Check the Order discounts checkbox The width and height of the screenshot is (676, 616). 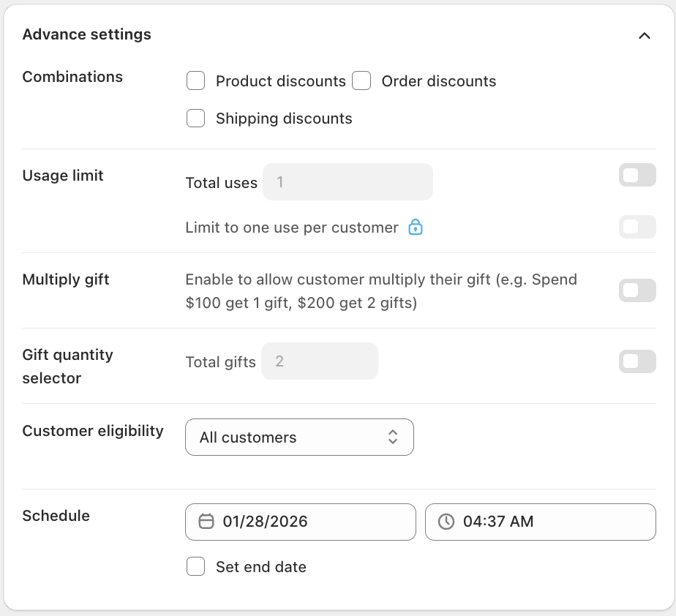(x=361, y=81)
